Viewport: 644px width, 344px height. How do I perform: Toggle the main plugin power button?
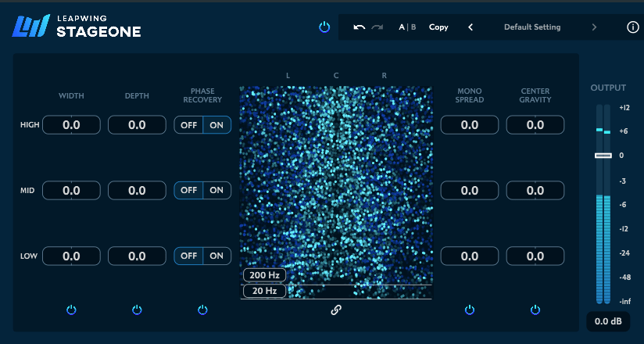[324, 27]
